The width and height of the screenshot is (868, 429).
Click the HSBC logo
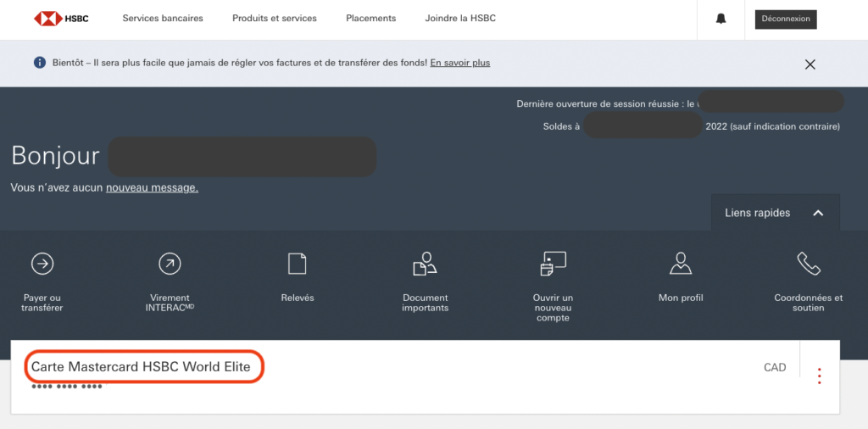[61, 19]
